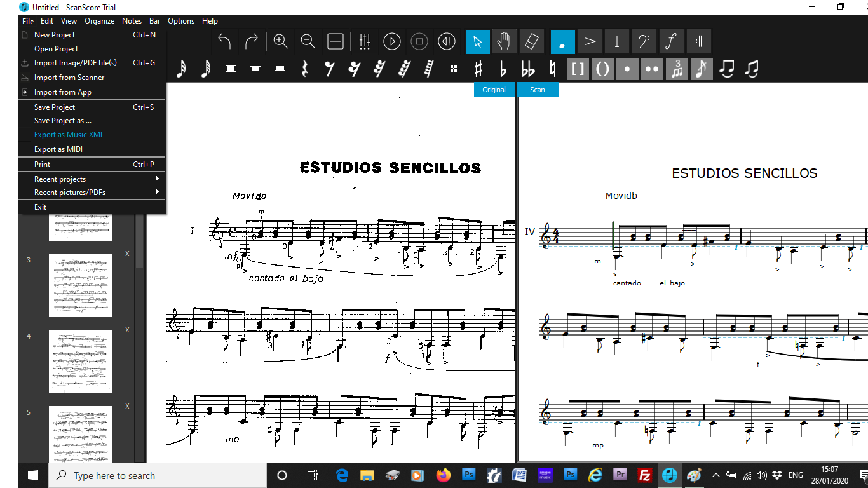Open the Organize menu
868x488 pixels.
click(100, 21)
